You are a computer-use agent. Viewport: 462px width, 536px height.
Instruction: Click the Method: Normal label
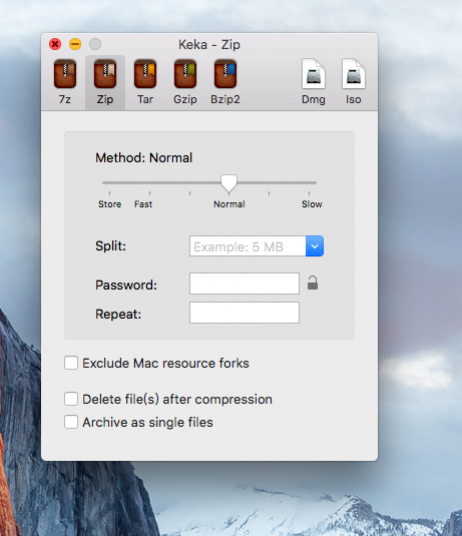[144, 158]
